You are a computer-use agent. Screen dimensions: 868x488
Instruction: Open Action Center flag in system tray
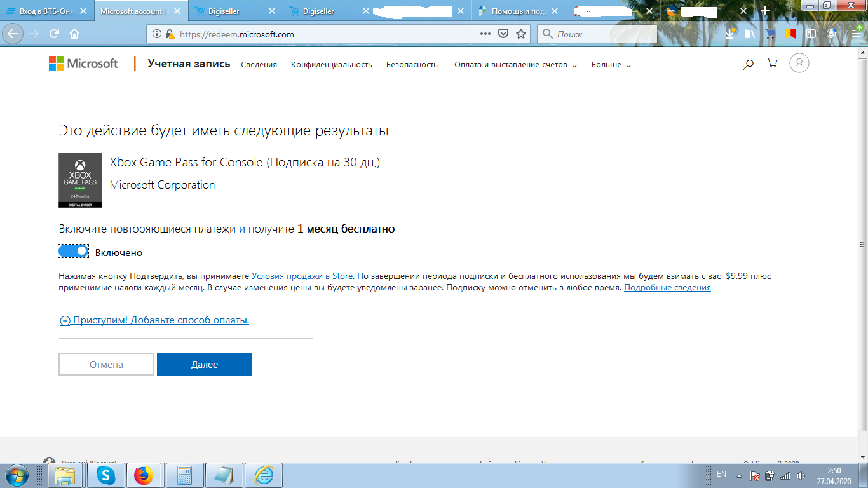[755, 475]
